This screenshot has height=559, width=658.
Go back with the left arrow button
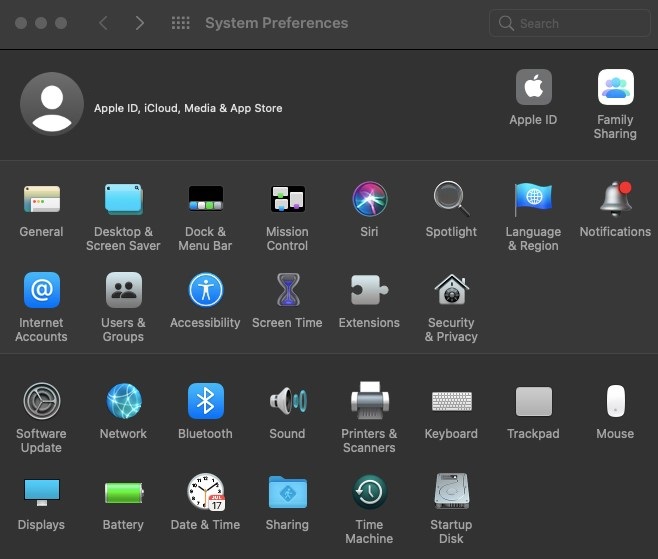point(103,23)
